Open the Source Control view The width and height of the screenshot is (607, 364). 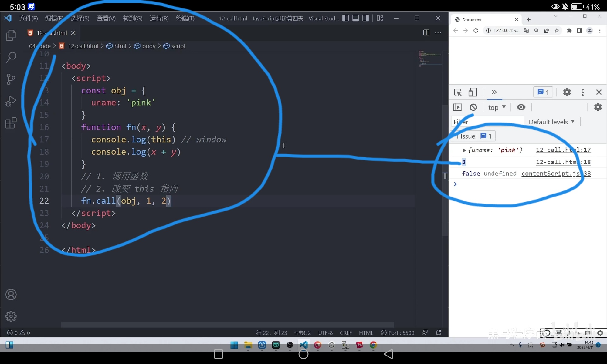point(11,79)
